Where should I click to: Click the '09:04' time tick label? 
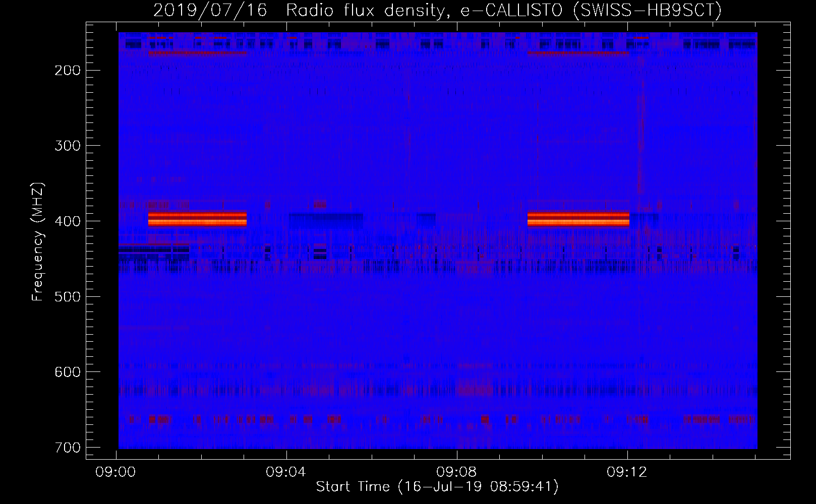pos(286,472)
